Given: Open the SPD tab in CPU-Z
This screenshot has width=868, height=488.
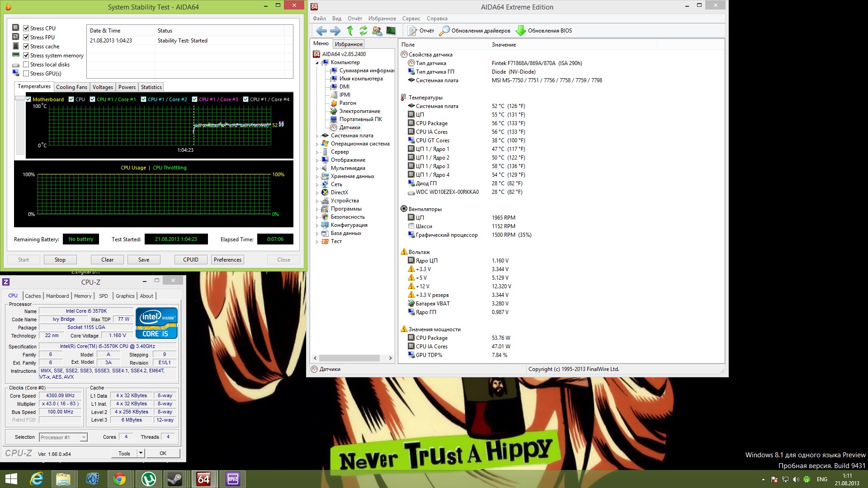Looking at the screenshot, I should [x=104, y=296].
